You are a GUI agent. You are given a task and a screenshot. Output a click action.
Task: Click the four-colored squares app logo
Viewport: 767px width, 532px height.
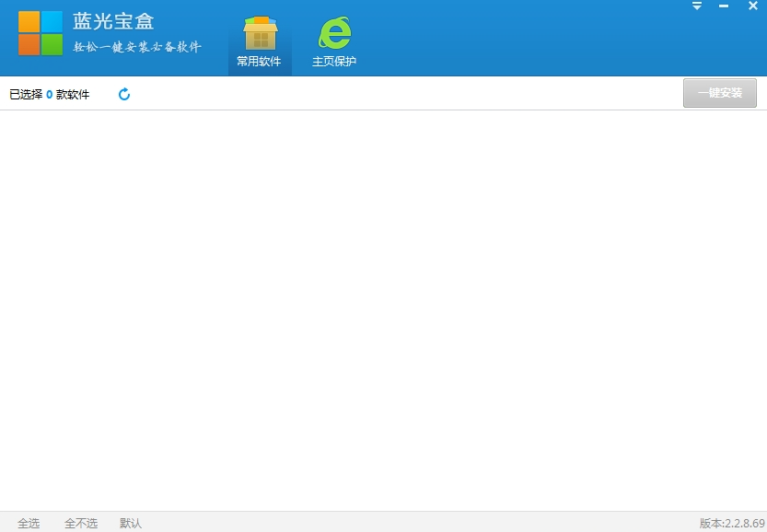coord(41,33)
